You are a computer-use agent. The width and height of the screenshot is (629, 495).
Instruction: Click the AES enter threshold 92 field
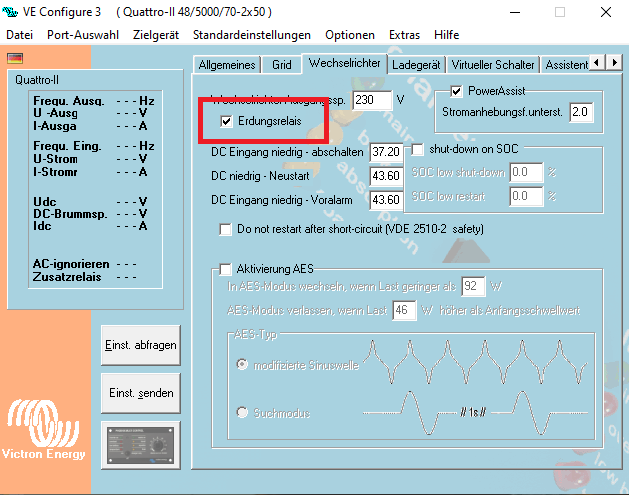click(x=473, y=286)
